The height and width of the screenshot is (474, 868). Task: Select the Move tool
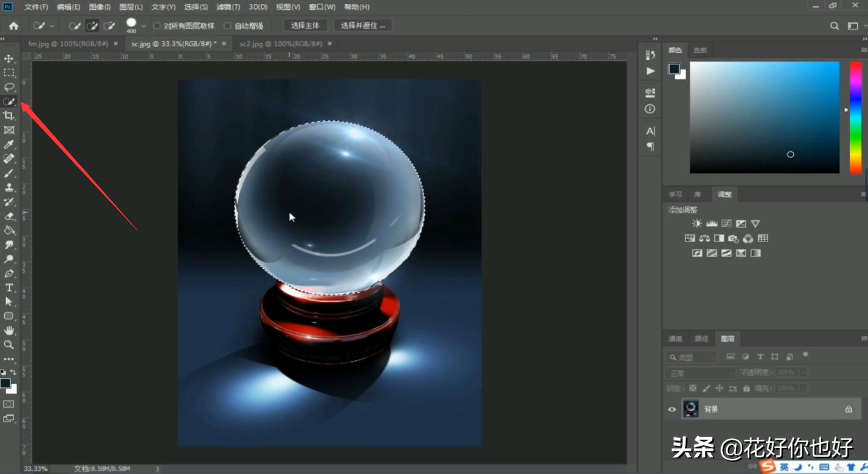coord(8,58)
